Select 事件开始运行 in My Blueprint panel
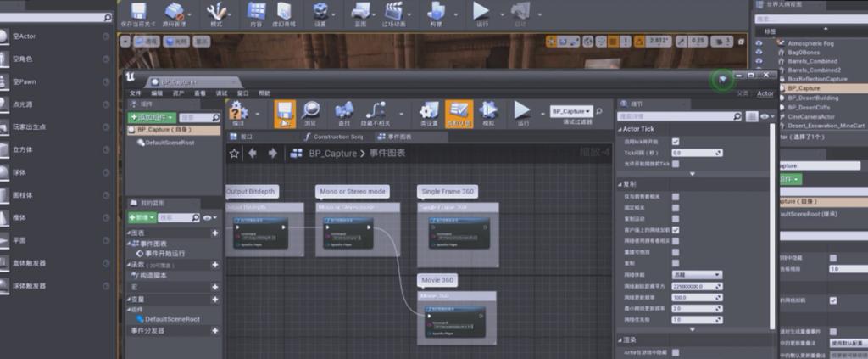Image resolution: width=868 pixels, height=359 pixels. click(x=160, y=254)
